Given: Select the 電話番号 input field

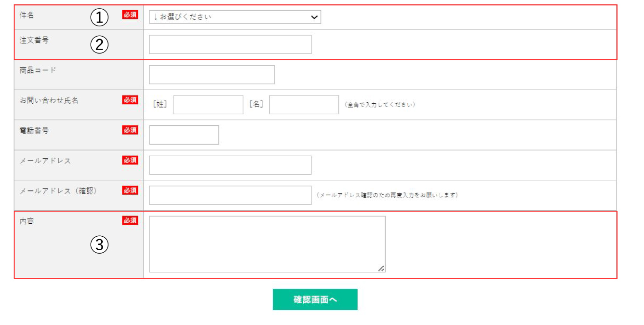Looking at the screenshot, I should click(184, 135).
